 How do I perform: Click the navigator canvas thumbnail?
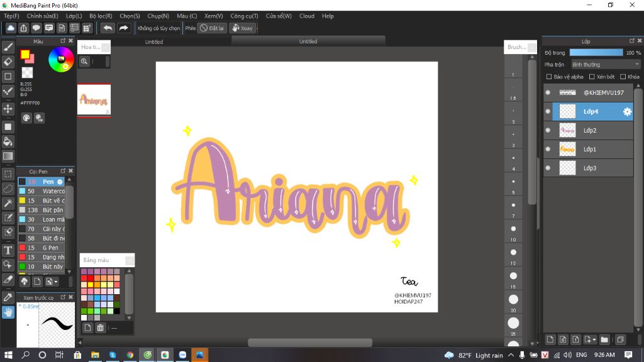94,100
